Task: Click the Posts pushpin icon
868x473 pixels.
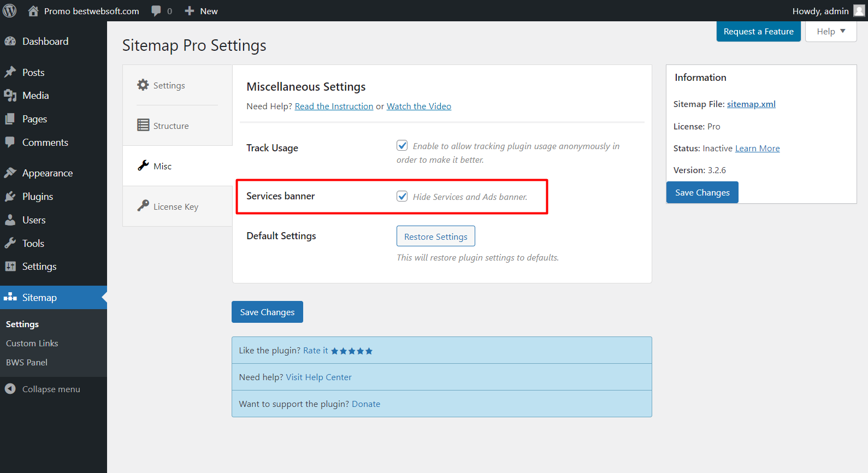Action: 10,72
